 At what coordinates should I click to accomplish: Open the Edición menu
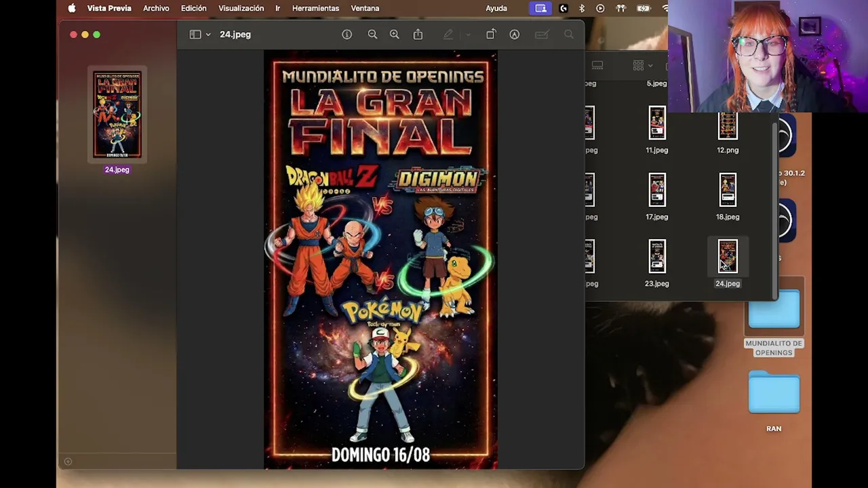pos(193,8)
